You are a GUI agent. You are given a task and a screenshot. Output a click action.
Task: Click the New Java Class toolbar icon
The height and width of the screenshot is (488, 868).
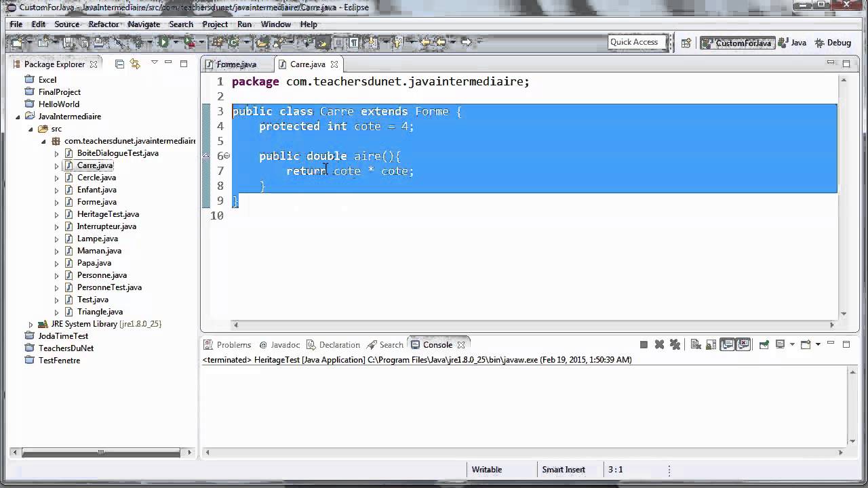(233, 42)
